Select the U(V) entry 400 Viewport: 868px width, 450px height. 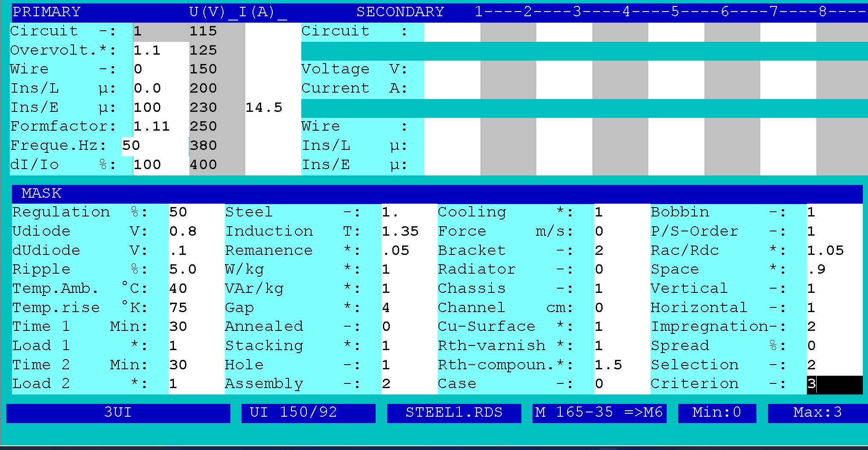pyautogui.click(x=217, y=165)
